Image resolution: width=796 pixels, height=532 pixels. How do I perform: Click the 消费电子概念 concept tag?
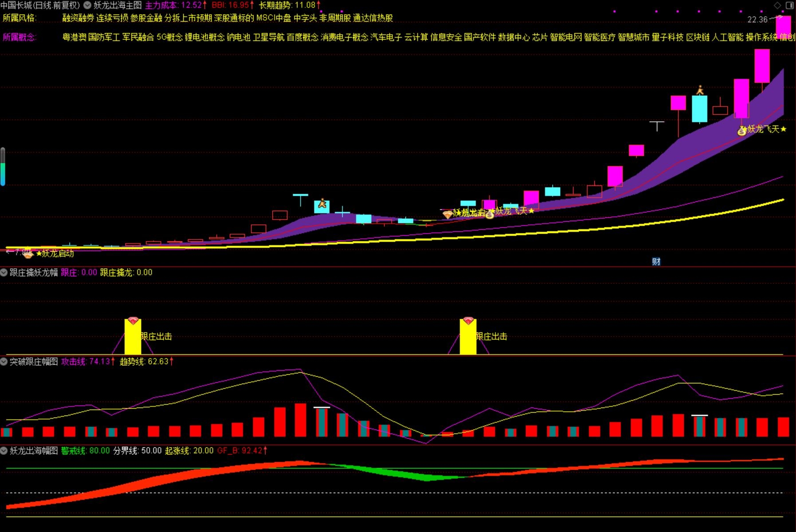click(345, 37)
